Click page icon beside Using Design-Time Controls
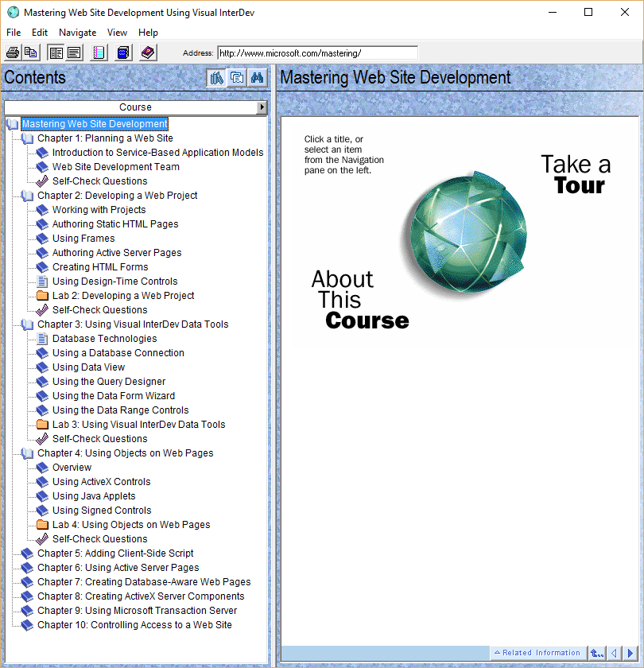This screenshot has width=644, height=668. [x=42, y=282]
